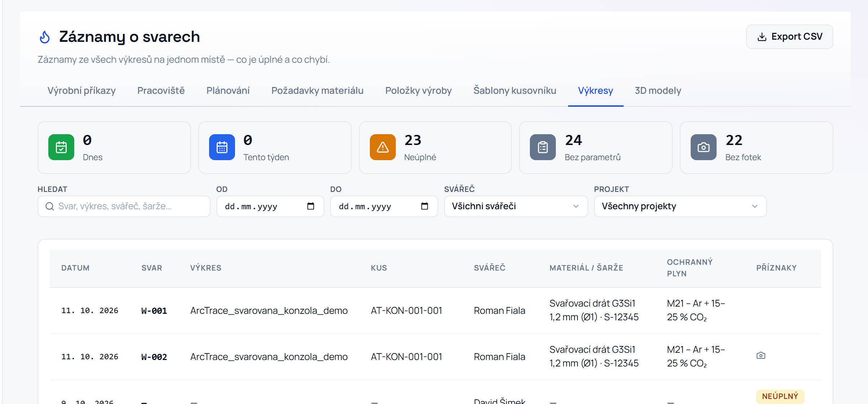Filter by the 22 Bez fotek card

pos(757,148)
